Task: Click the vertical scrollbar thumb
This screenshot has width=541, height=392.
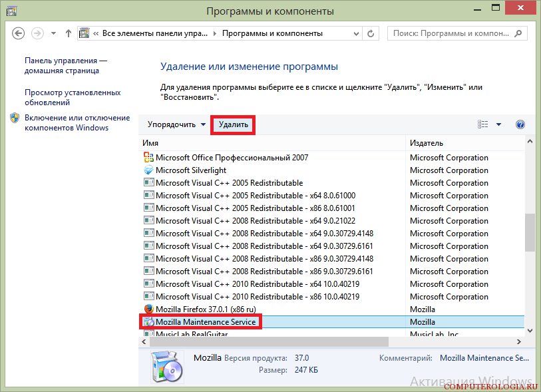Action: (530, 232)
